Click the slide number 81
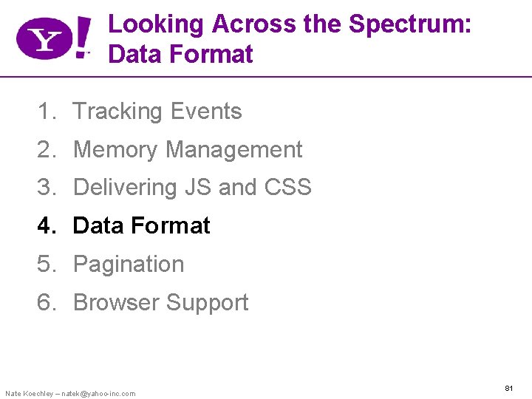 click(x=508, y=388)
